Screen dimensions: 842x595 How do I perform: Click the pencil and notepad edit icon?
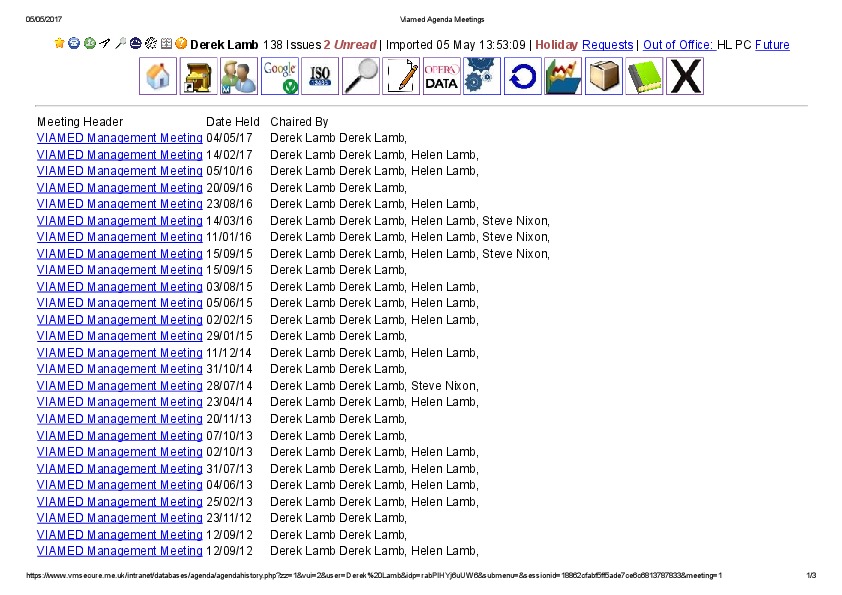click(x=401, y=76)
